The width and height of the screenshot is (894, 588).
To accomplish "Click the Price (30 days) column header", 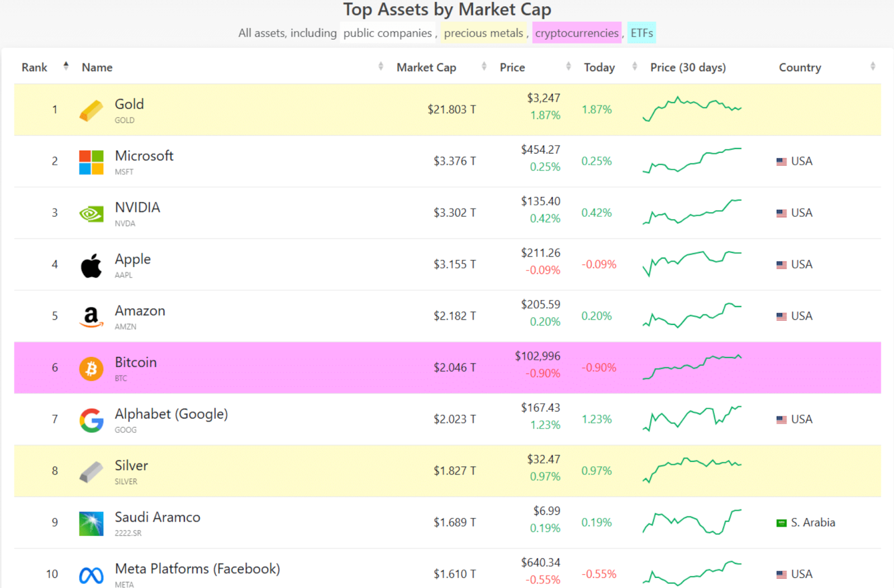I will (x=688, y=68).
